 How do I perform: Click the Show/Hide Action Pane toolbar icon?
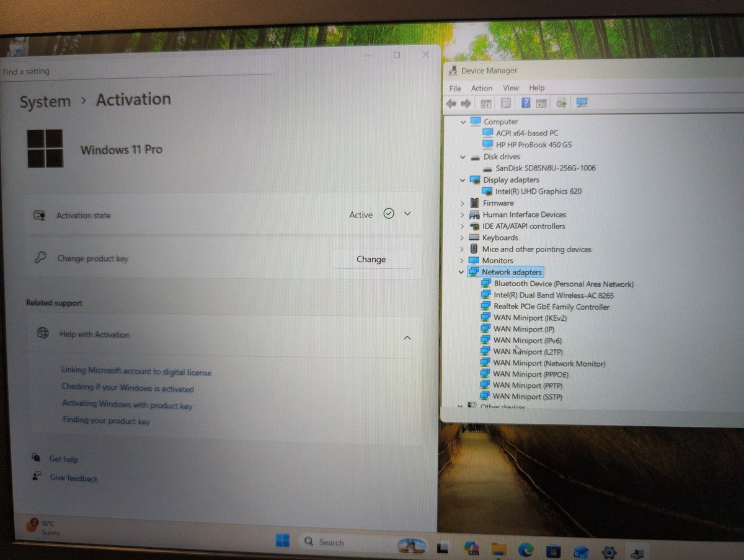pyautogui.click(x=541, y=103)
